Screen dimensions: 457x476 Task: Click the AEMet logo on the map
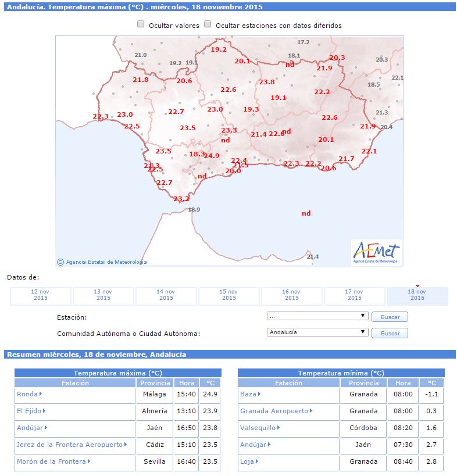pyautogui.click(x=376, y=252)
